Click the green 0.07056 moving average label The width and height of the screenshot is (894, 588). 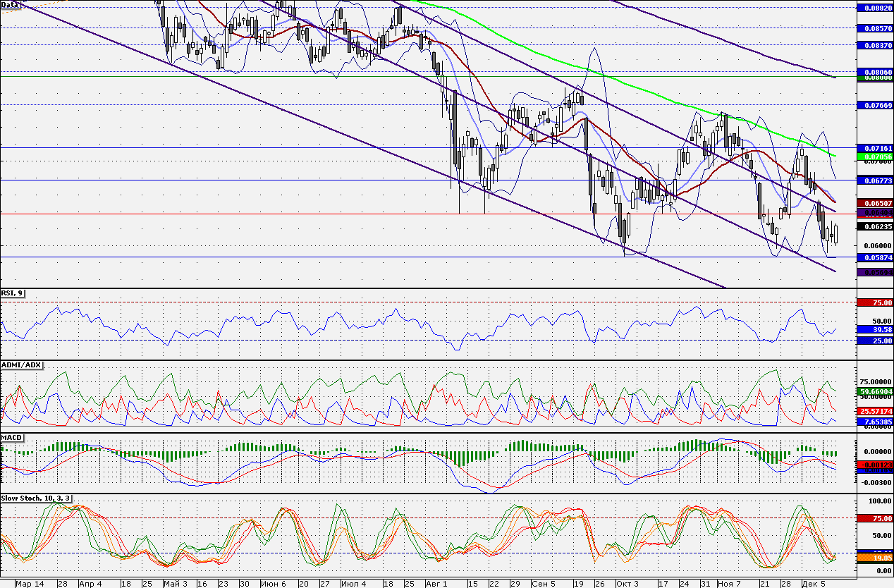874,157
